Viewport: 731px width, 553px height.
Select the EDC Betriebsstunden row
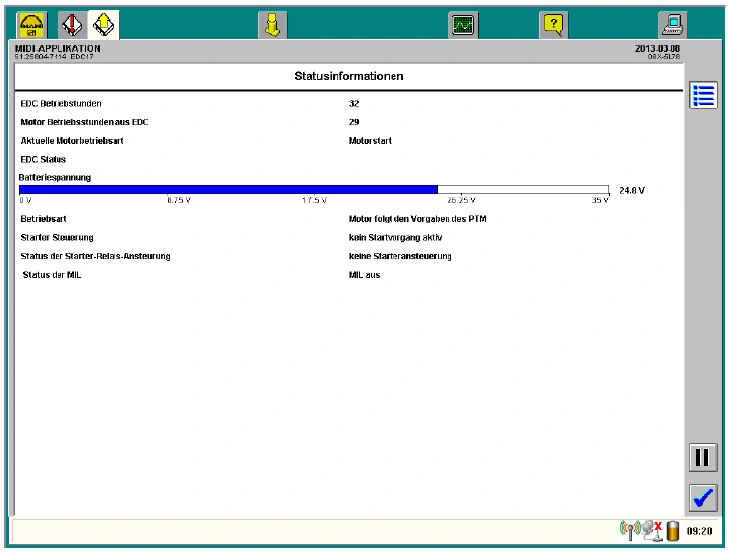point(61,103)
